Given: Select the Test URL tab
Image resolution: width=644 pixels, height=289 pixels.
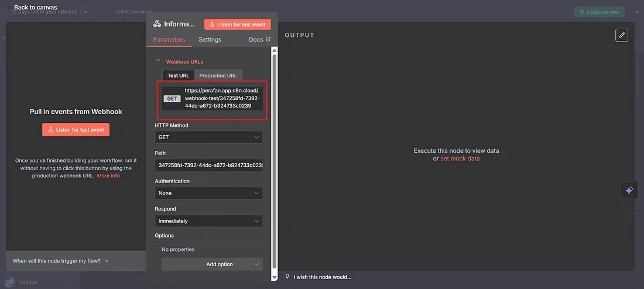Looking at the screenshot, I should tap(178, 75).
